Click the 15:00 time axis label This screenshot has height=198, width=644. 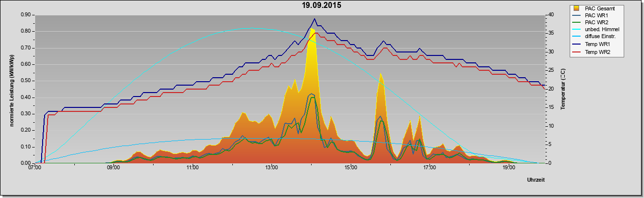pyautogui.click(x=350, y=167)
